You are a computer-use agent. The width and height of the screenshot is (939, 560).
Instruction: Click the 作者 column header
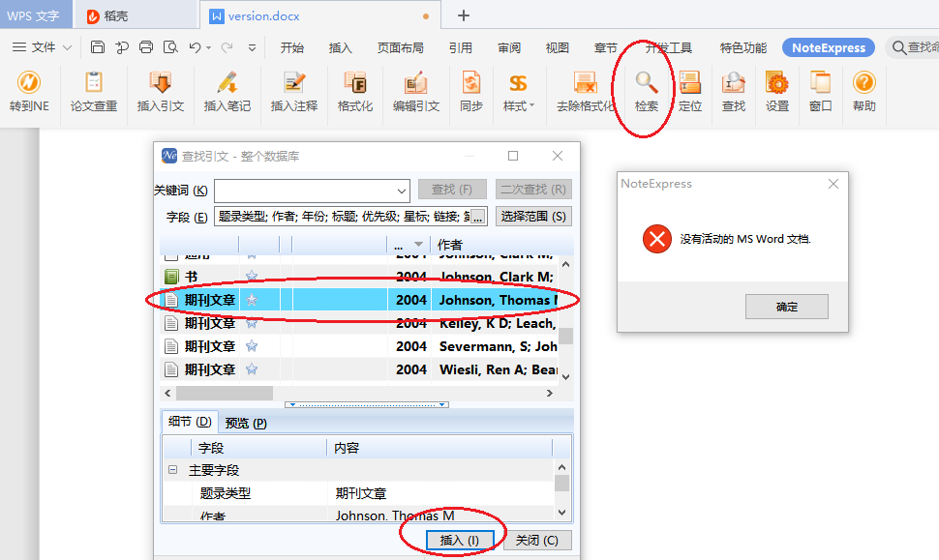point(450,245)
